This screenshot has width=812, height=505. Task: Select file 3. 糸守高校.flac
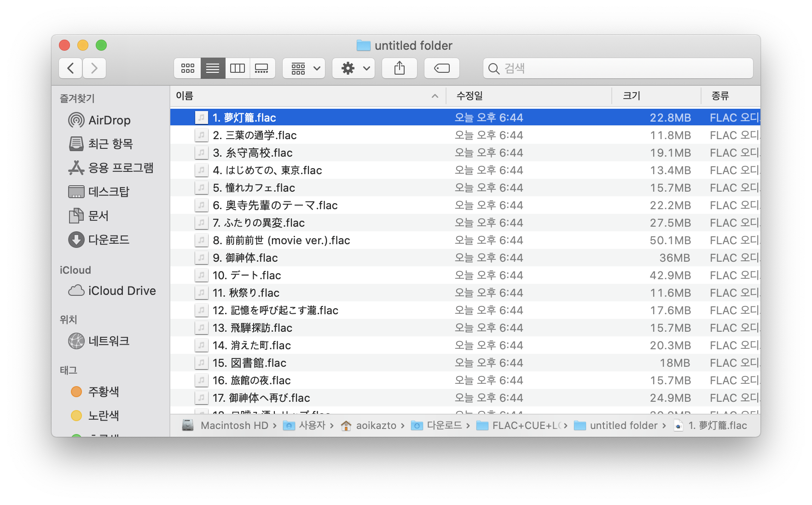(465, 153)
